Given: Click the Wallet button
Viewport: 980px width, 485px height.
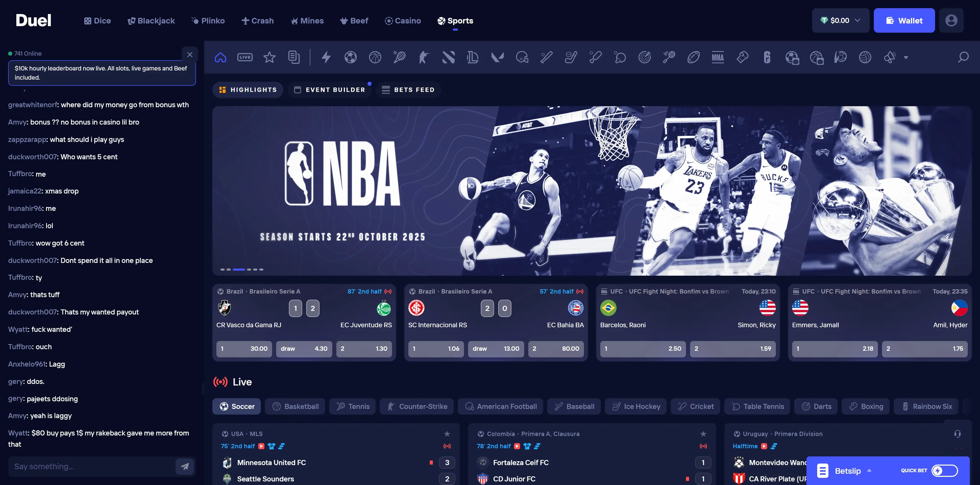Looking at the screenshot, I should click(x=904, y=20).
